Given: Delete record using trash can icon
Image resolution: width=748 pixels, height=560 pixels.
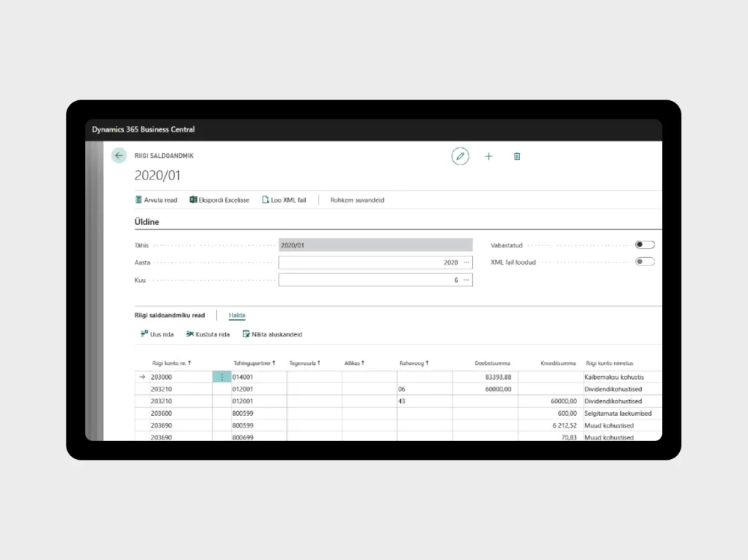Looking at the screenshot, I should [x=517, y=156].
